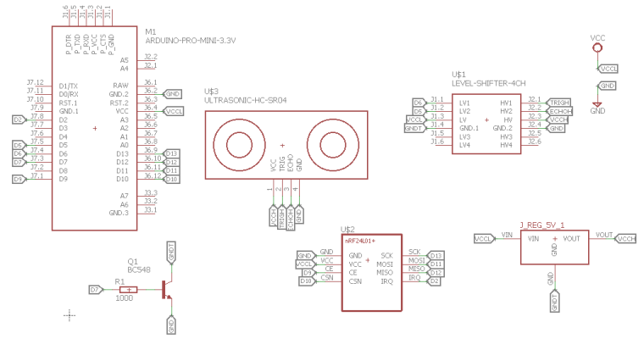This screenshot has width=644, height=339.
Task: Click the GND ground triangle symbol
Action: point(597,104)
